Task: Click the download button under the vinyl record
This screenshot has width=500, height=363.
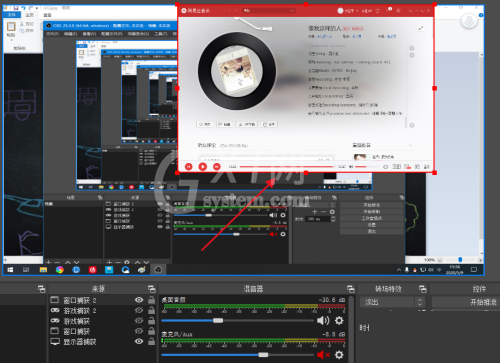Action: pos(247,124)
